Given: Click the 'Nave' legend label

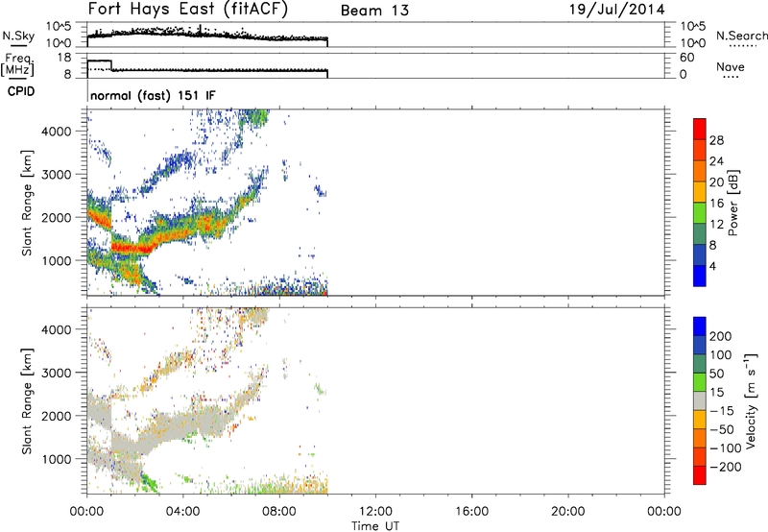Looking at the screenshot, I should click(731, 66).
